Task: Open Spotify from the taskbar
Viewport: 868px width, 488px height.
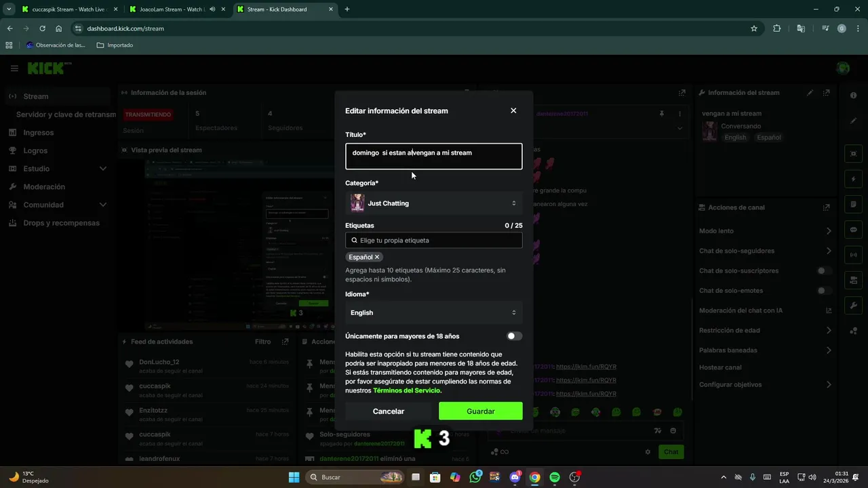Action: point(555,477)
